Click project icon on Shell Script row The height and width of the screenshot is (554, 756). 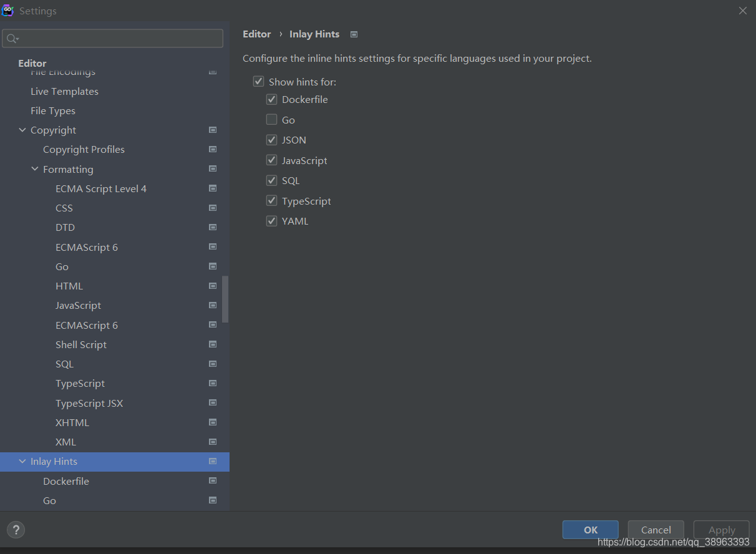point(213,344)
